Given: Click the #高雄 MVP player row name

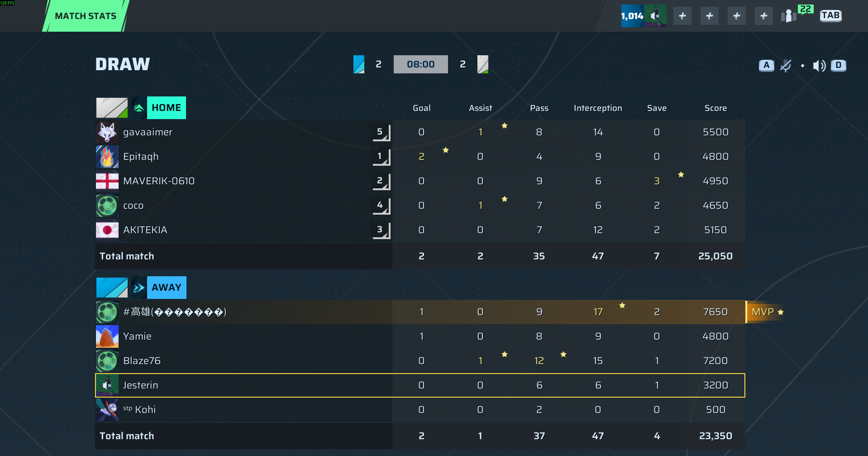Looking at the screenshot, I should [x=175, y=312].
